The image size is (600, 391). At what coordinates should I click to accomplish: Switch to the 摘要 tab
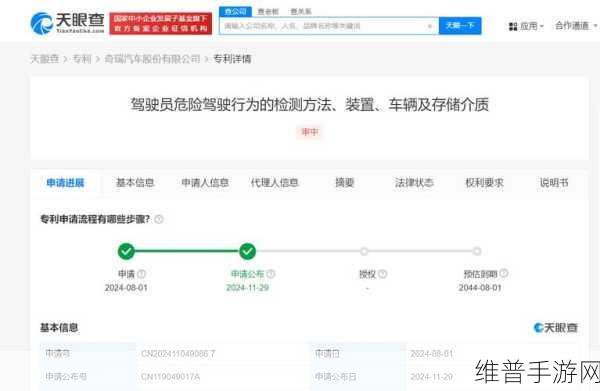(344, 183)
